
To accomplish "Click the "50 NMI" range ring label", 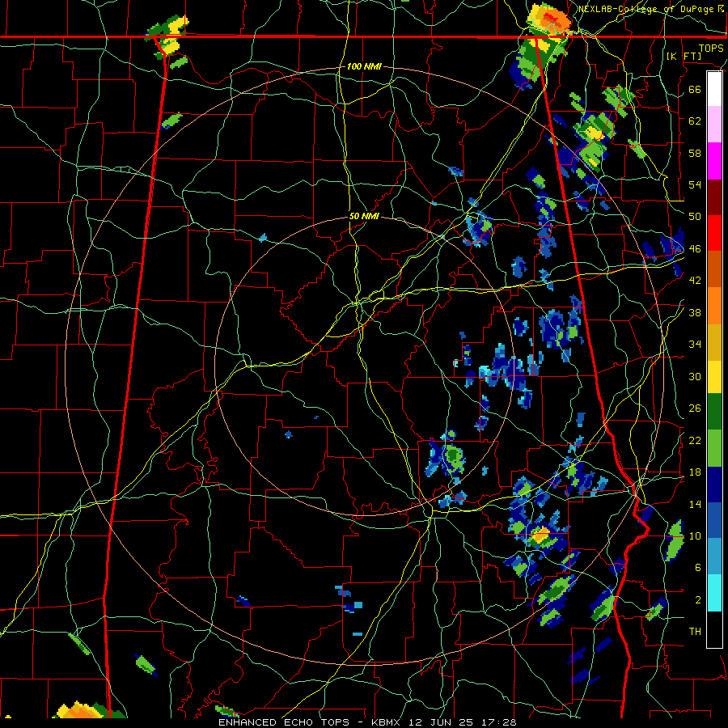I will click(364, 216).
